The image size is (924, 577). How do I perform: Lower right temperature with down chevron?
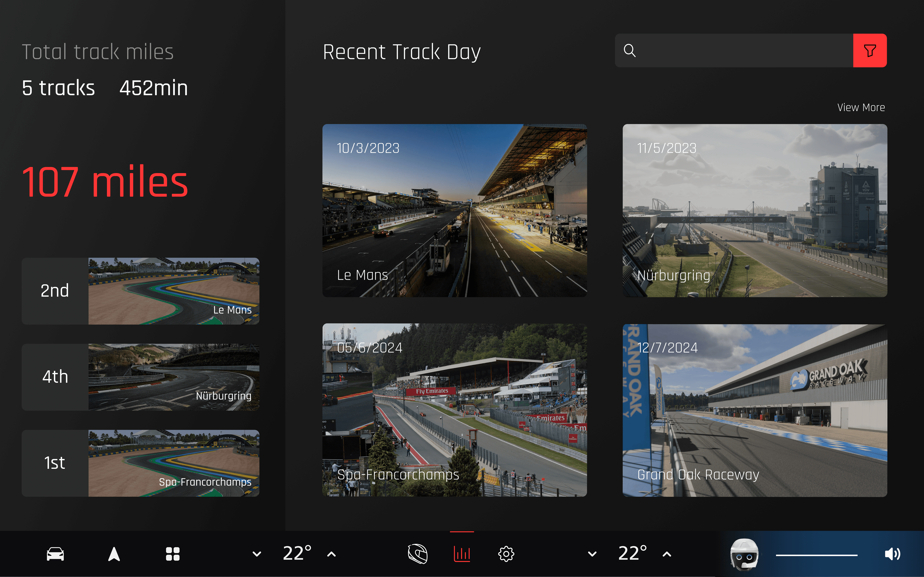(592, 554)
